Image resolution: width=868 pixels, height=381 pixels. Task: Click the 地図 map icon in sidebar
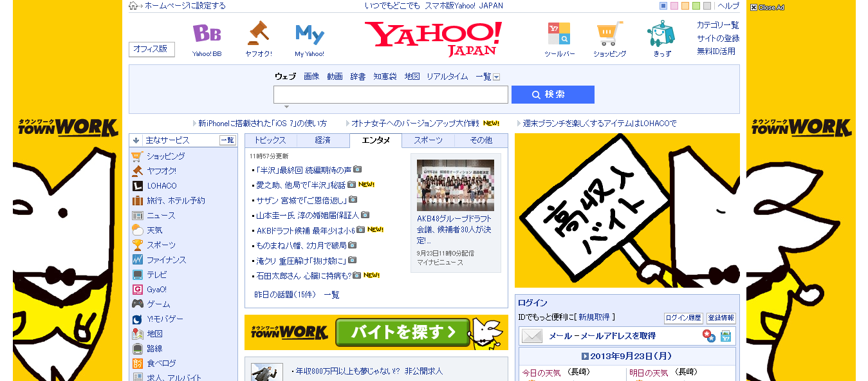pos(137,334)
